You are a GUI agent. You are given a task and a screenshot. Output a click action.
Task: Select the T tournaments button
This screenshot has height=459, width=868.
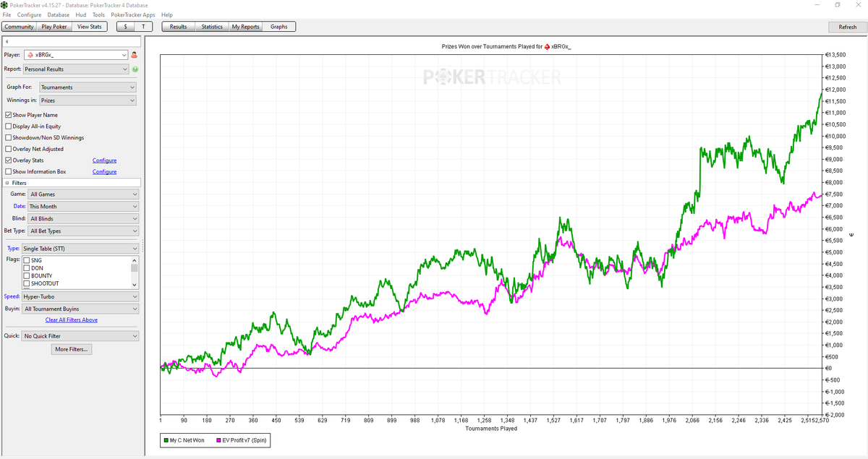(143, 27)
